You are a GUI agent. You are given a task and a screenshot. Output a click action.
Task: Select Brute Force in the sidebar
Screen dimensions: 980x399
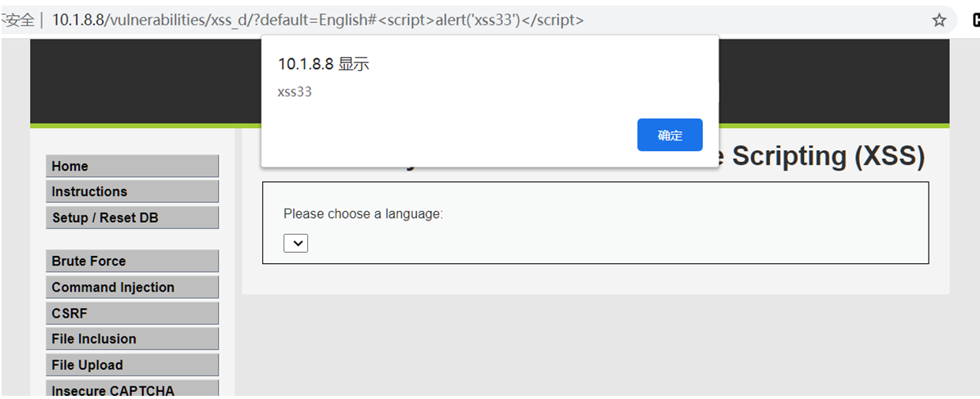point(132,261)
